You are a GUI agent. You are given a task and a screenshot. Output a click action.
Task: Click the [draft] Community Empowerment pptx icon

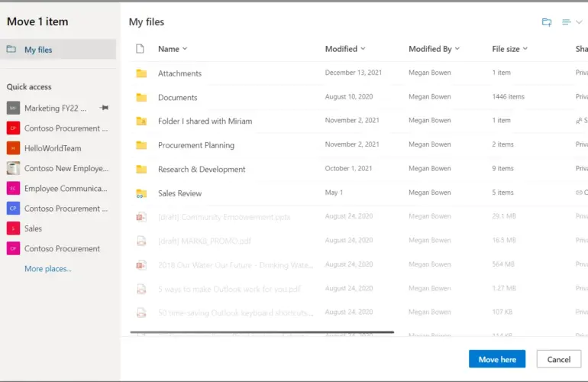pos(141,216)
